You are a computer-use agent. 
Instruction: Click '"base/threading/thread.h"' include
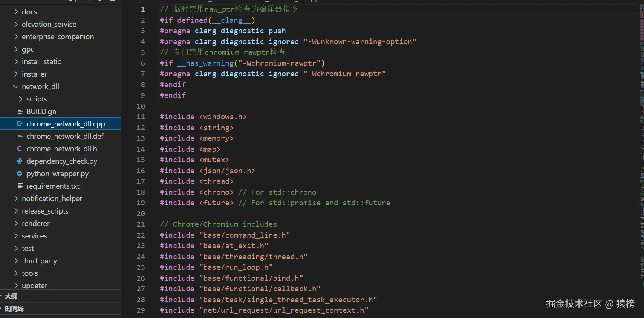[253, 257]
